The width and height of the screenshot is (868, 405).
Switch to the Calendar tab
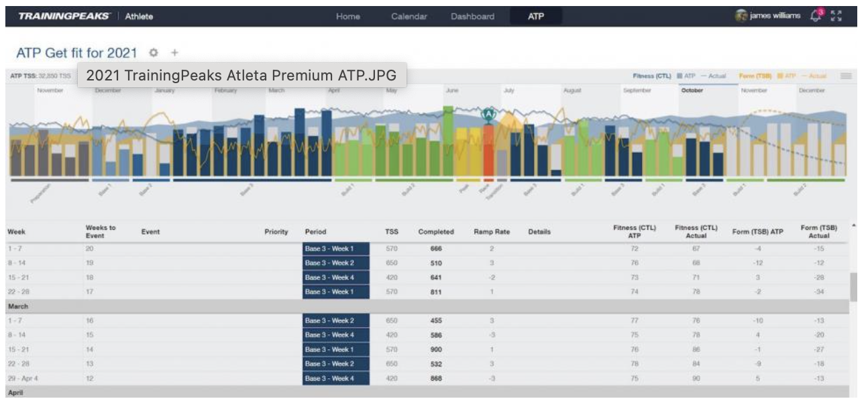409,17
